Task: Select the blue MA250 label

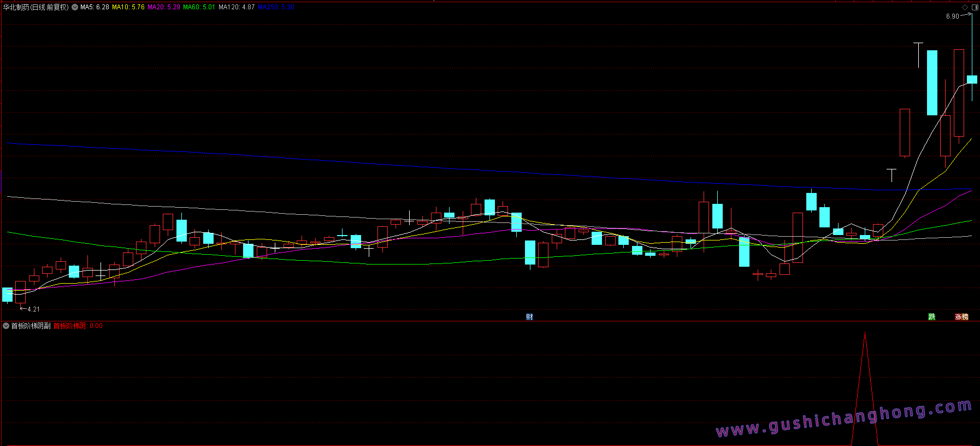Action: tap(276, 7)
